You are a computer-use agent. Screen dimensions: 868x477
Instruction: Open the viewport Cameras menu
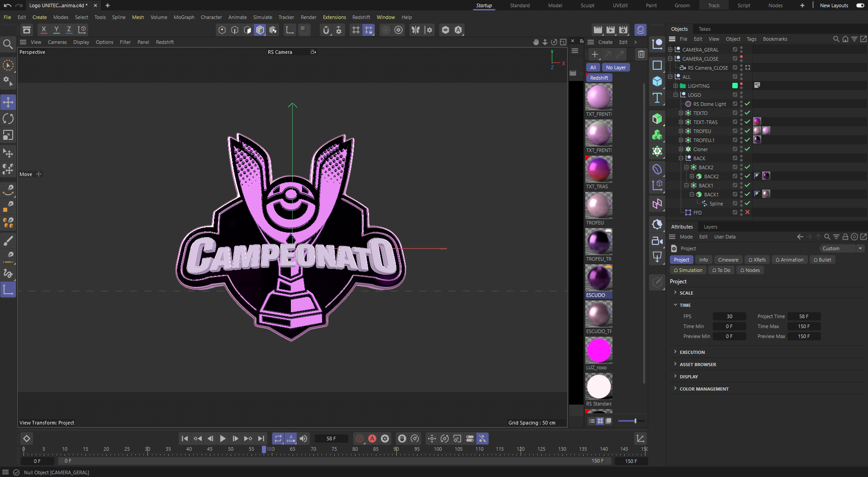pos(57,42)
